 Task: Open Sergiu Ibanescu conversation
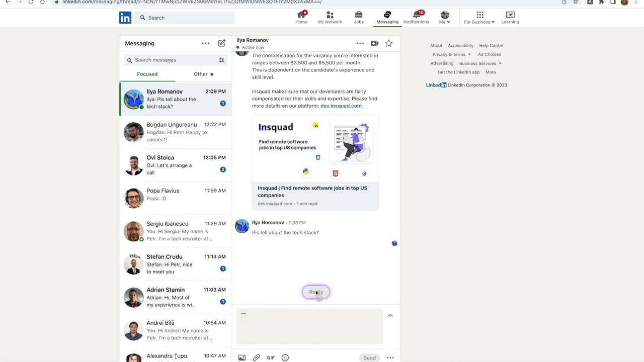coord(176,231)
